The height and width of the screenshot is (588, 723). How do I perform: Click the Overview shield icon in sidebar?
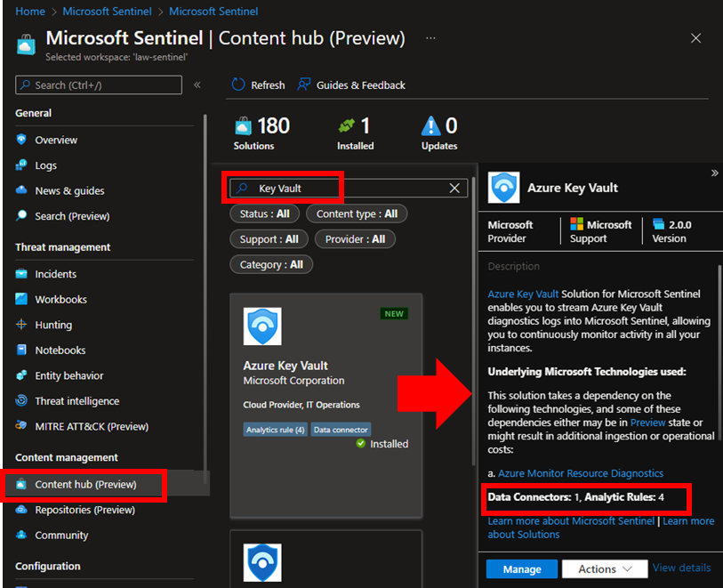pyautogui.click(x=21, y=140)
